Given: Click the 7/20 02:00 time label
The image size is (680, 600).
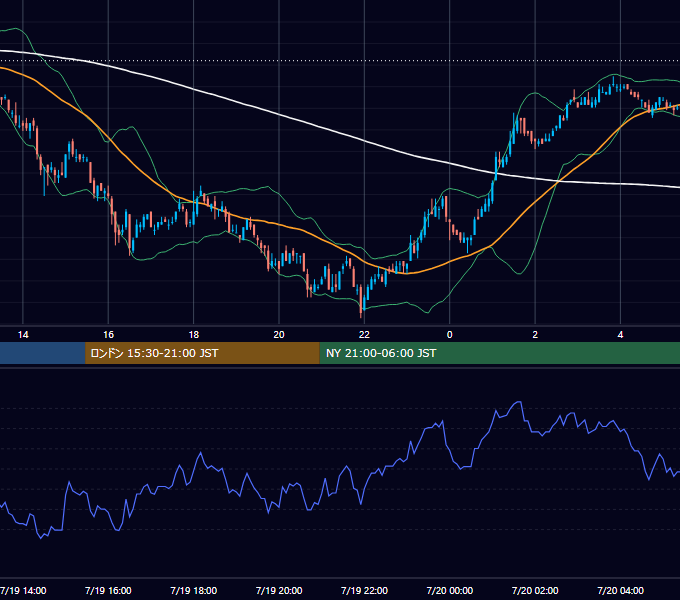Looking at the screenshot, I should [x=535, y=590].
